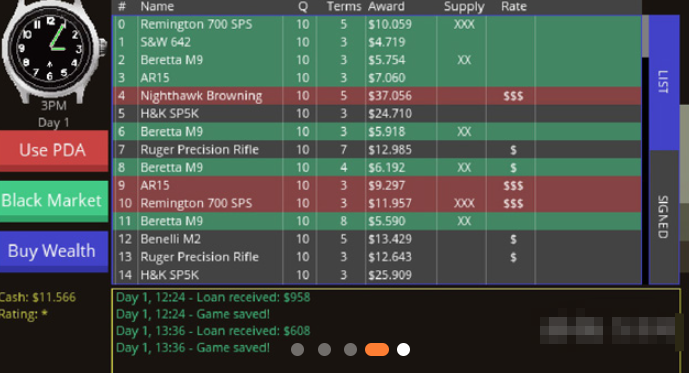Click the Rating star label

(24, 314)
